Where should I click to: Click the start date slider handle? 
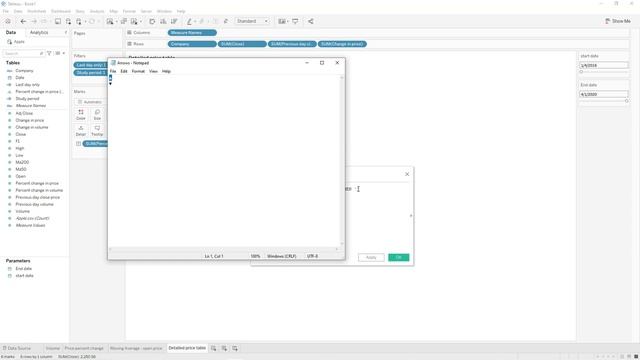coord(581,72)
